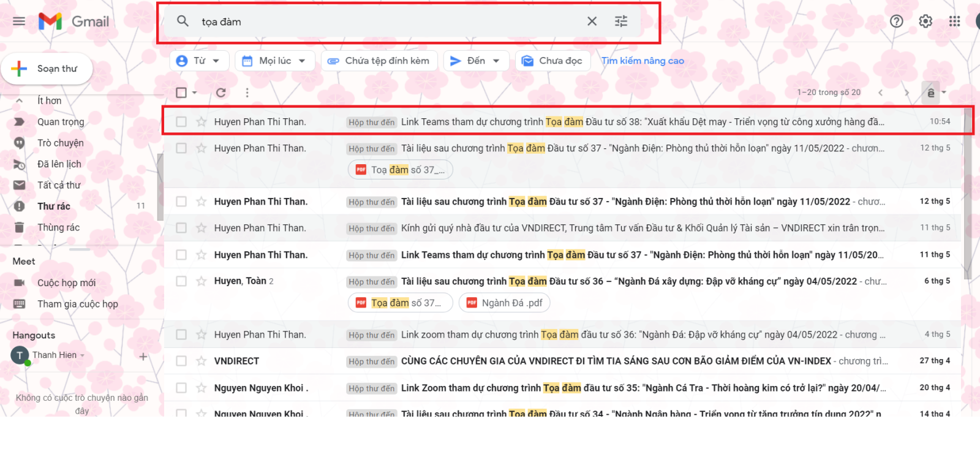
Task: Star the VNDIRECT email
Action: [x=201, y=361]
